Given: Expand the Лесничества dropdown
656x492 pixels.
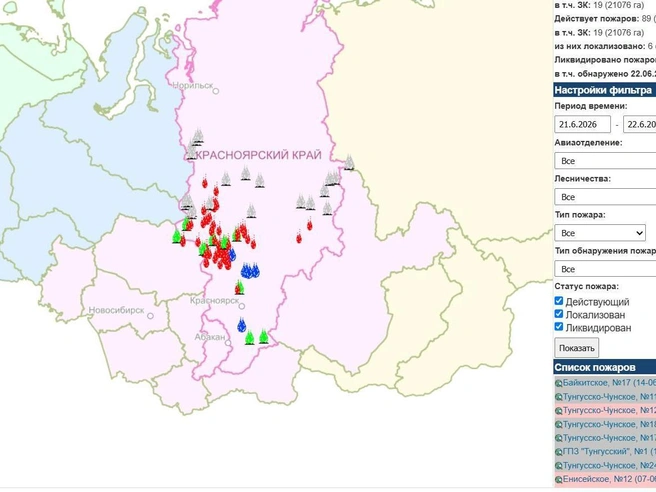Looking at the screenshot, I should (605, 197).
